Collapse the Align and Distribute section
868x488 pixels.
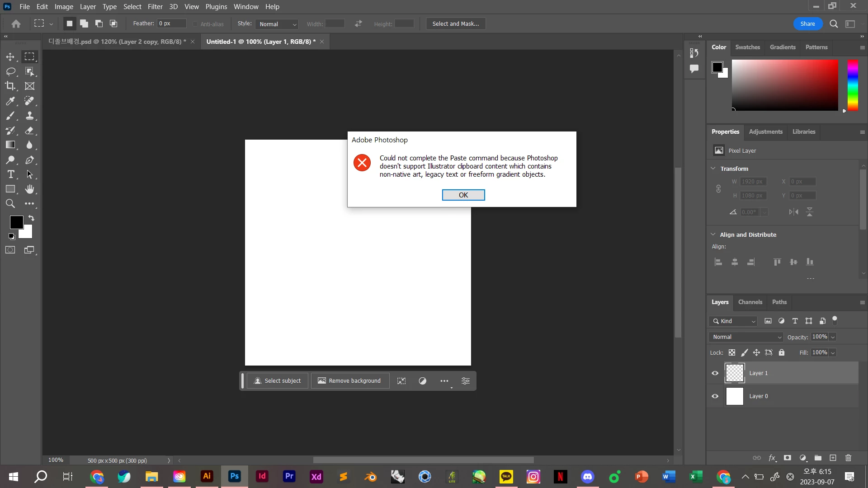[713, 235]
